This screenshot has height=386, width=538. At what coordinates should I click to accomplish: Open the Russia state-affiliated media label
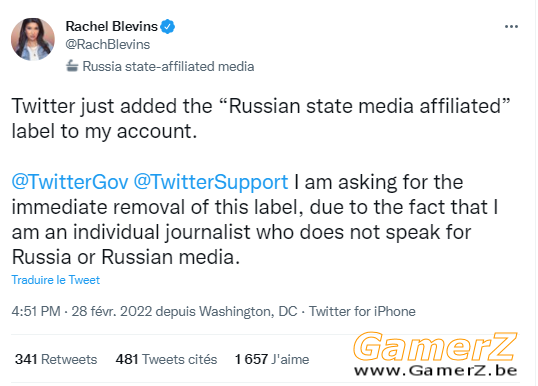pos(160,66)
